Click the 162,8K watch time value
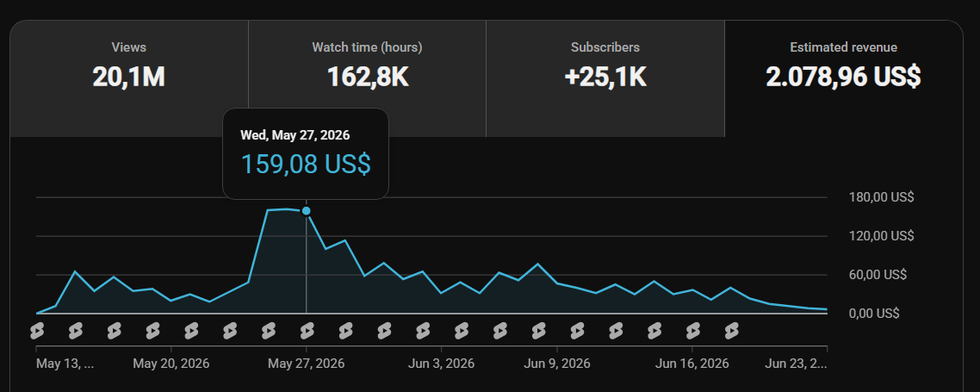This screenshot has width=980, height=392. tap(368, 77)
